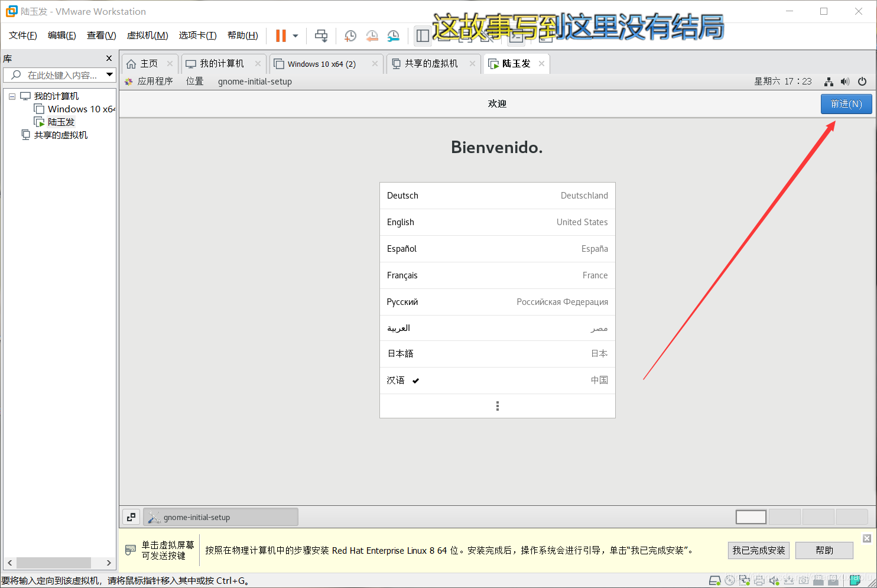Open the 编辑(E) menu
The height and width of the screenshot is (588, 877).
pos(62,35)
